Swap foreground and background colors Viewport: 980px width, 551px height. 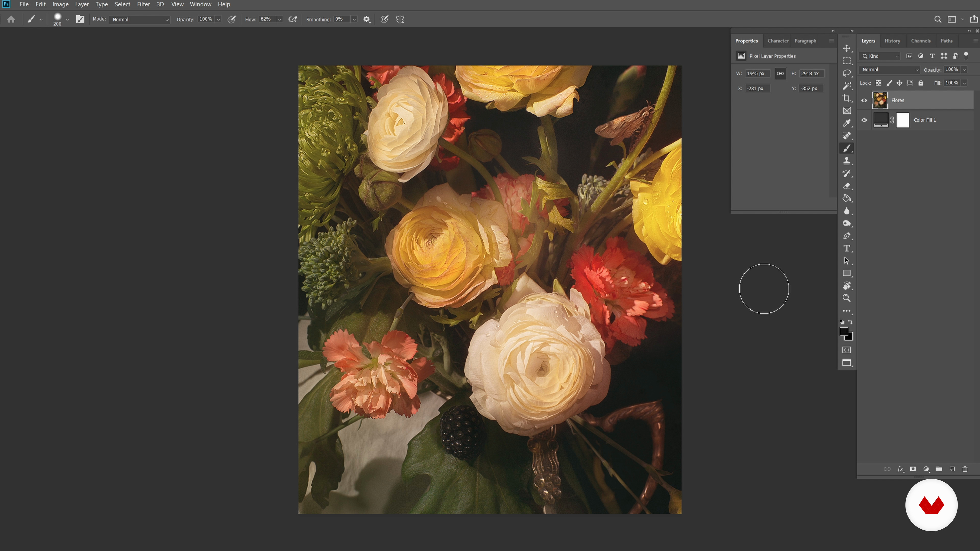coord(850,322)
